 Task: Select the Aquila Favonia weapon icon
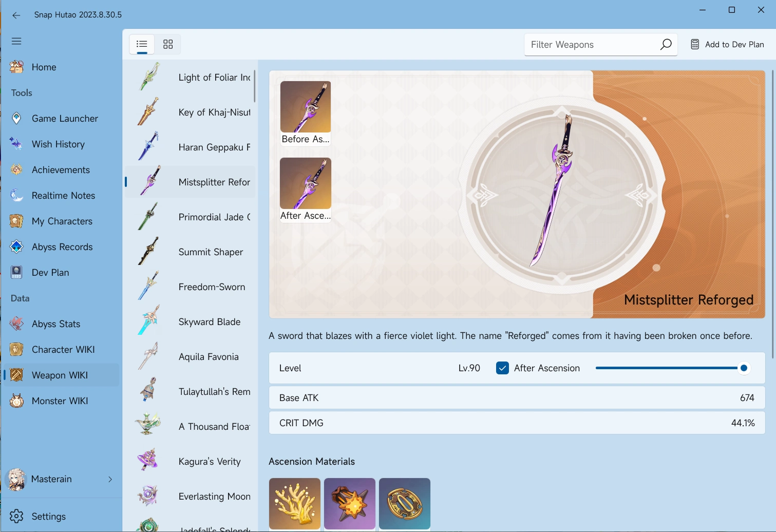pyautogui.click(x=149, y=356)
